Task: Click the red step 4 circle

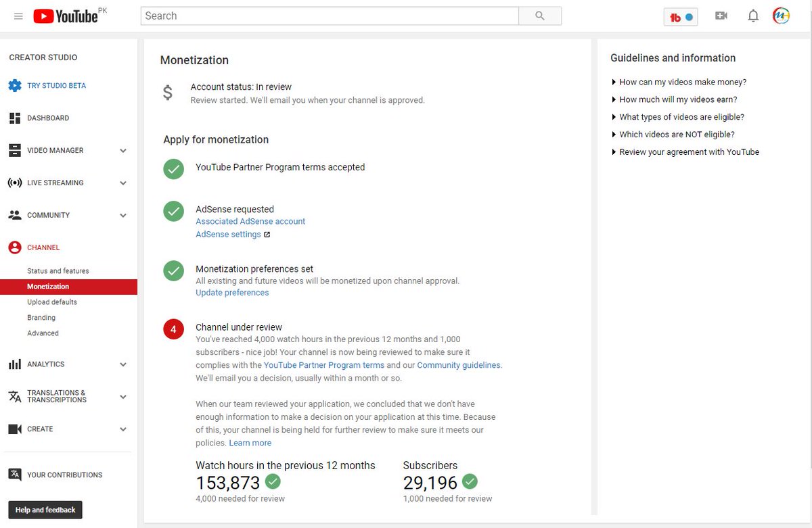Action: (174, 329)
